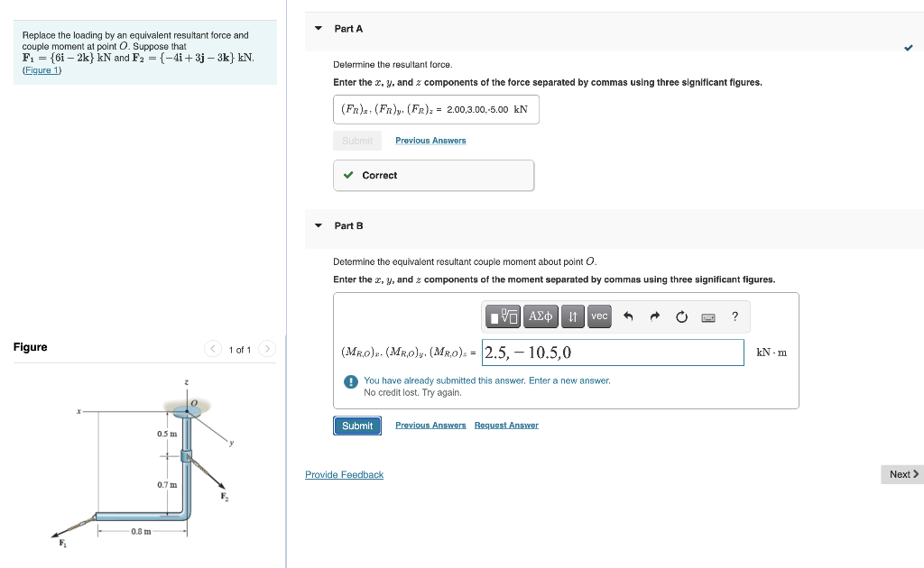The height and width of the screenshot is (568, 924).
Task: Click the disabled Part A Submit button
Action: click(x=357, y=141)
